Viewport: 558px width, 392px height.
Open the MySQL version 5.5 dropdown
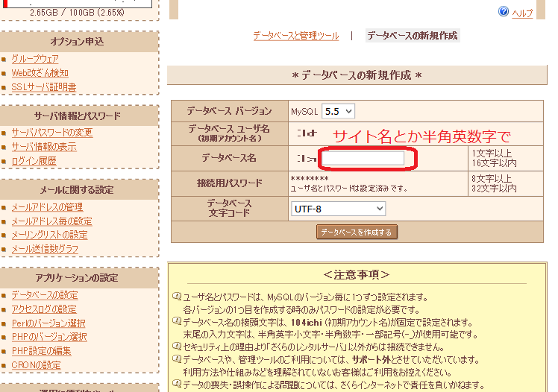338,111
